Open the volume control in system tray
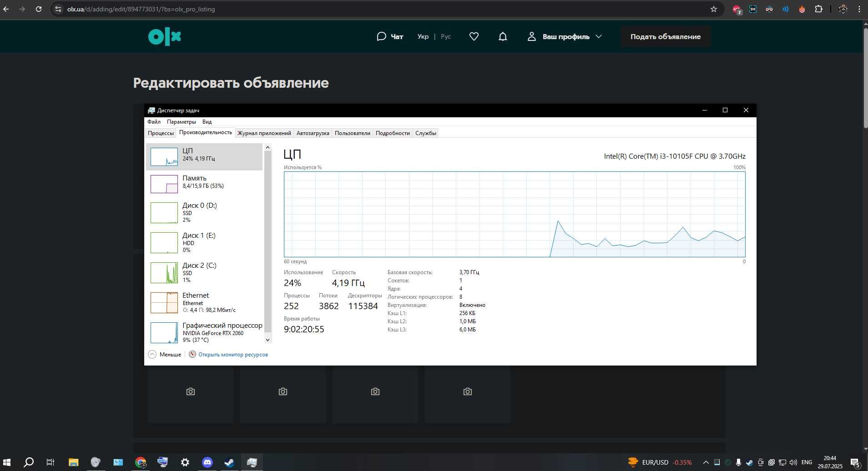Viewport: 868px width, 471px height. click(793, 462)
